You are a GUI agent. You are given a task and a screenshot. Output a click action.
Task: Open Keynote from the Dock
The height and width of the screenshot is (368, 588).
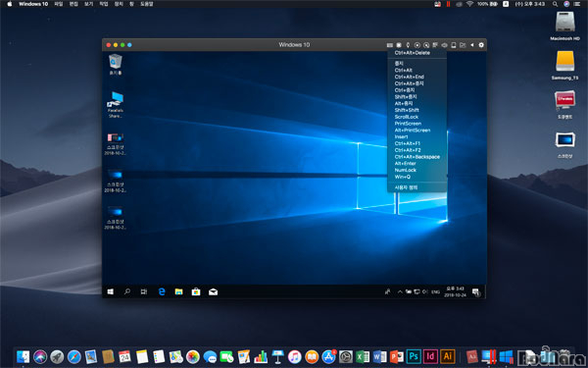coord(277,356)
